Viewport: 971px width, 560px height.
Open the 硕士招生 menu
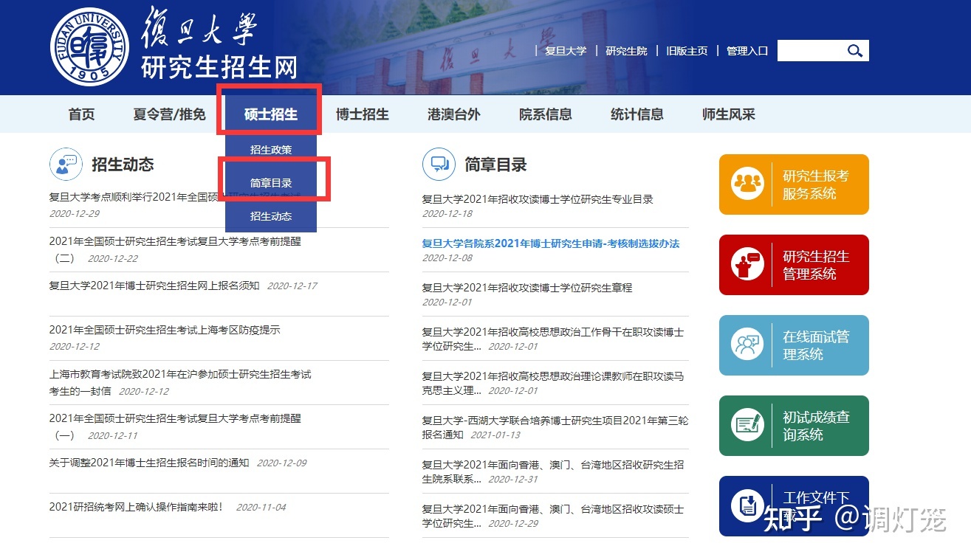271,114
